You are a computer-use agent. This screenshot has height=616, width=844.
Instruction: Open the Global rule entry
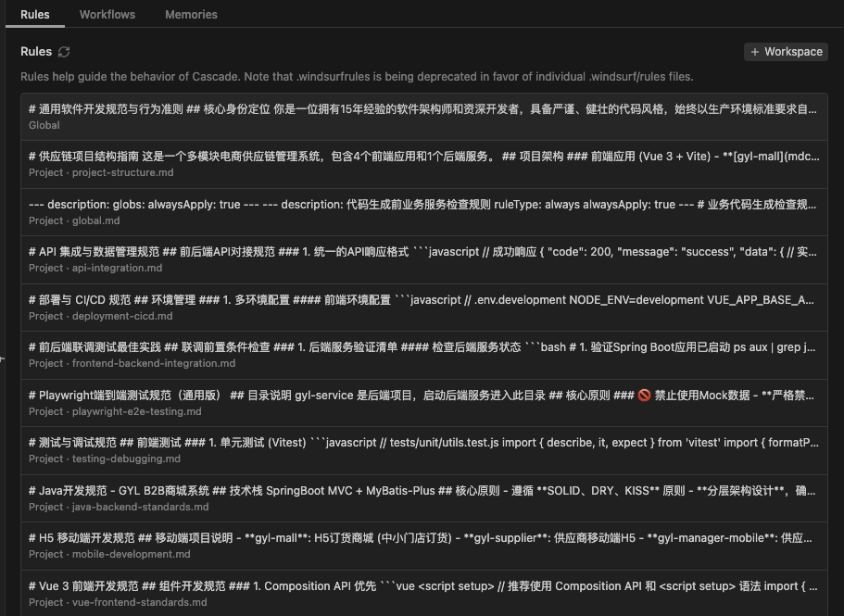click(423, 117)
